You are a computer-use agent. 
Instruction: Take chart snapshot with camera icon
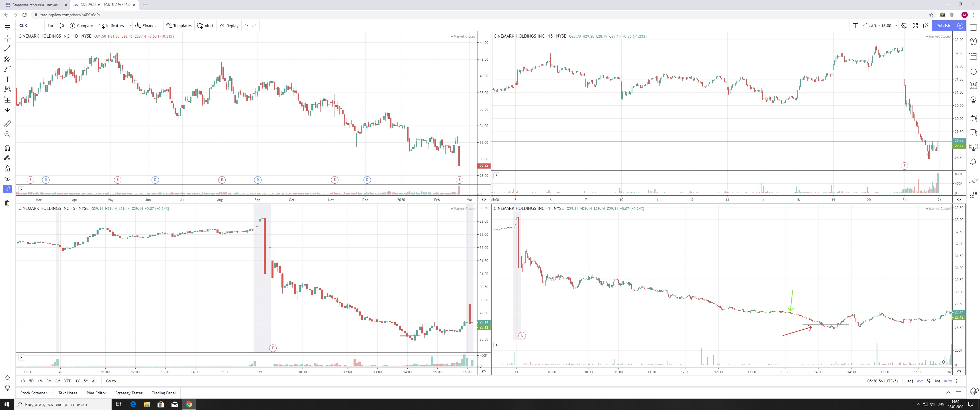point(926,25)
